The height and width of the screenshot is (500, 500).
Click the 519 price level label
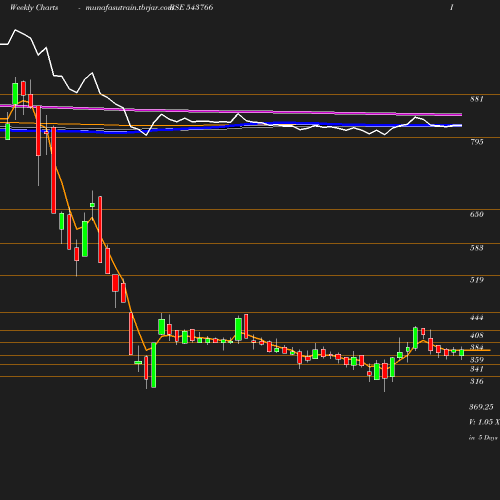click(477, 280)
